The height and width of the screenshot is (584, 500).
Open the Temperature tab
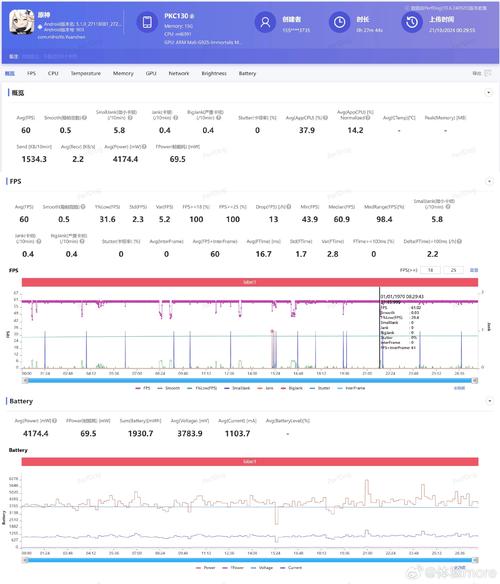(86, 73)
